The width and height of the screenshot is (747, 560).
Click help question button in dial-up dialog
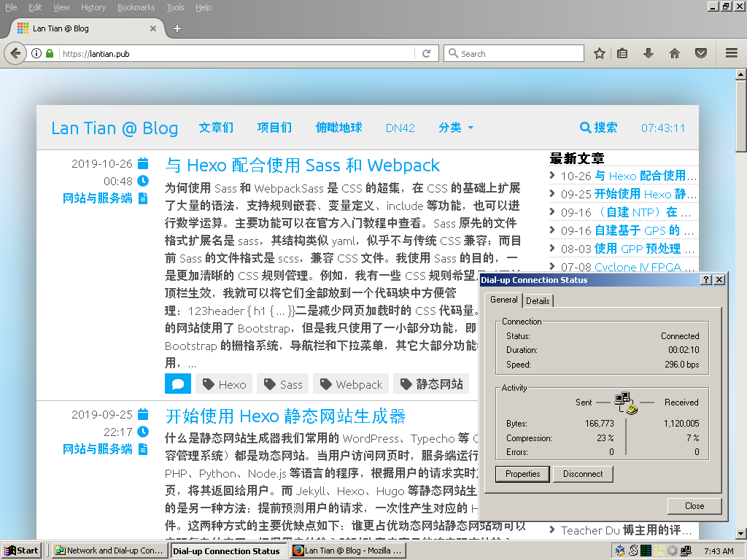click(707, 280)
